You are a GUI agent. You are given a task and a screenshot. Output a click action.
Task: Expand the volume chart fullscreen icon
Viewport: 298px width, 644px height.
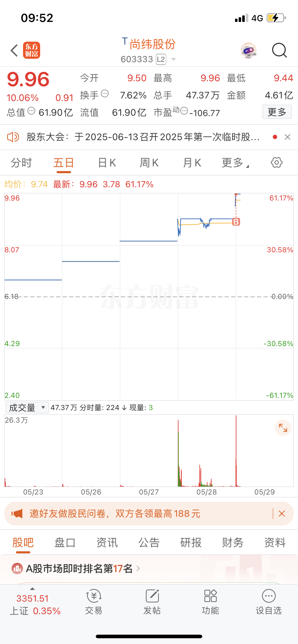[283, 428]
